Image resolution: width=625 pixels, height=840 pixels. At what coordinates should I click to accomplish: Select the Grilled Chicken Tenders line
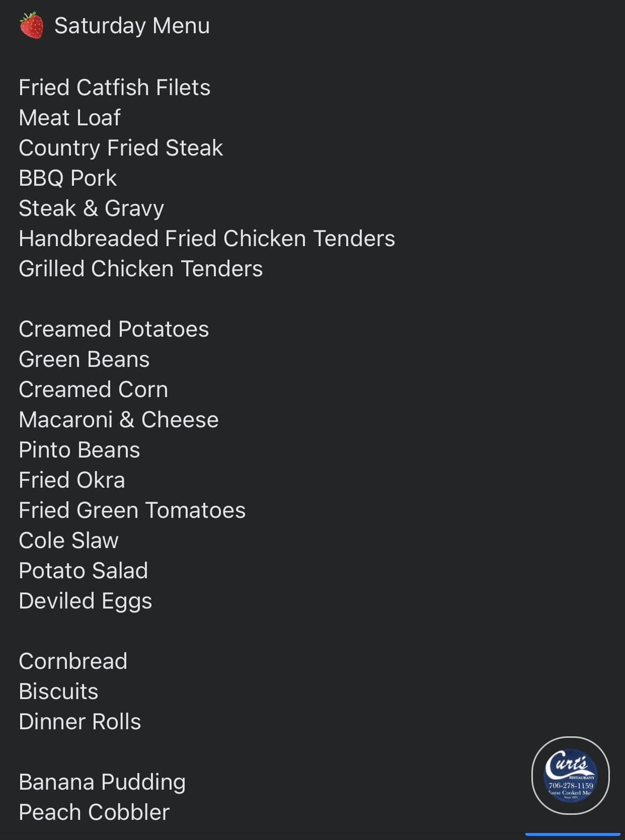point(140,269)
